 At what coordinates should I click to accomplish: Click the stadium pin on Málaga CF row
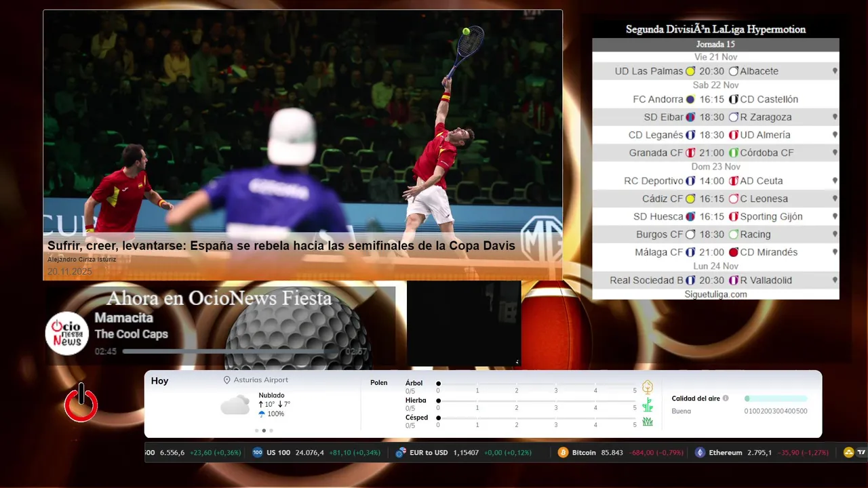[835, 252]
